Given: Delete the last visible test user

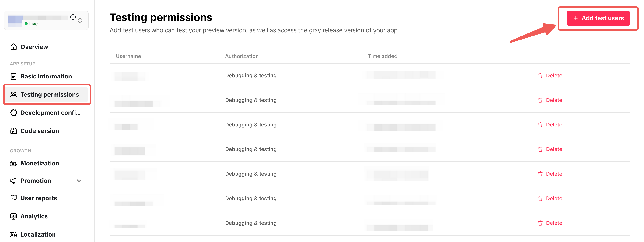Looking at the screenshot, I should coord(550,223).
